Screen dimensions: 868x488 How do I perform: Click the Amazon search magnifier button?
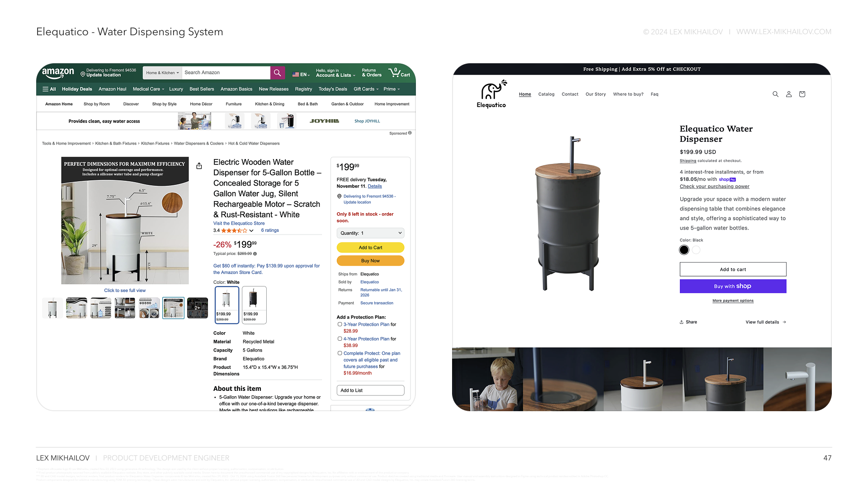277,73
